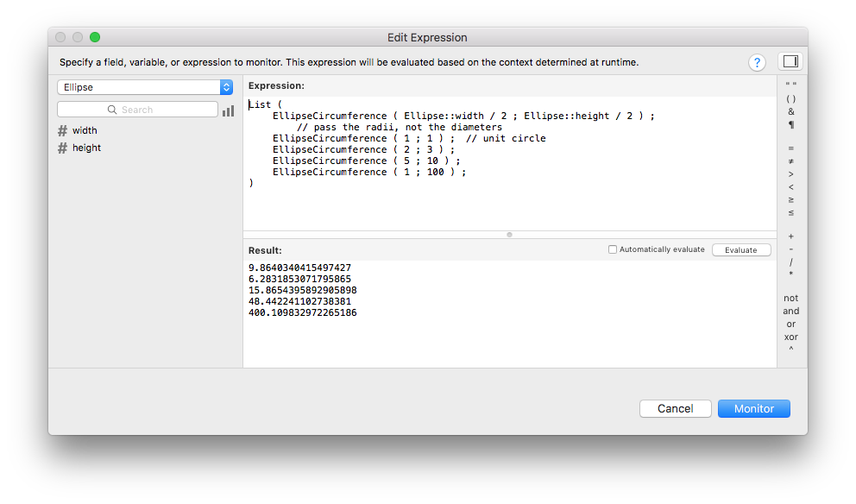This screenshot has width=856, height=504.
Task: Click the Cancel button
Action: click(x=675, y=408)
